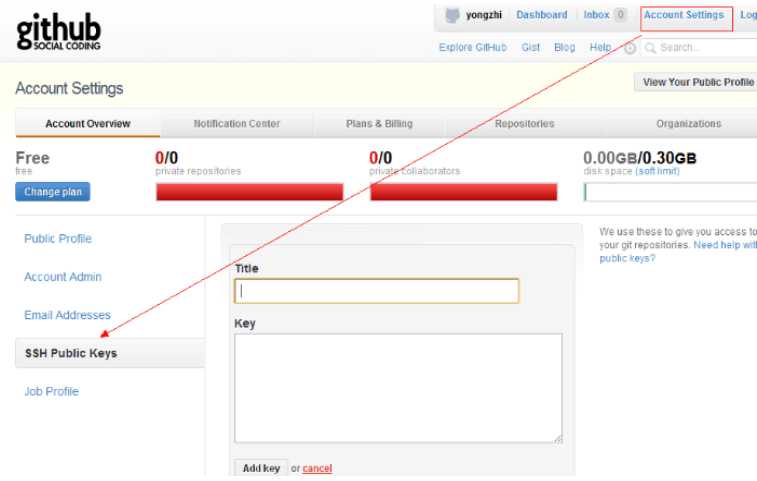Screen dimensions: 757x481
Task: Click the Free plan label
Action: tap(32, 158)
